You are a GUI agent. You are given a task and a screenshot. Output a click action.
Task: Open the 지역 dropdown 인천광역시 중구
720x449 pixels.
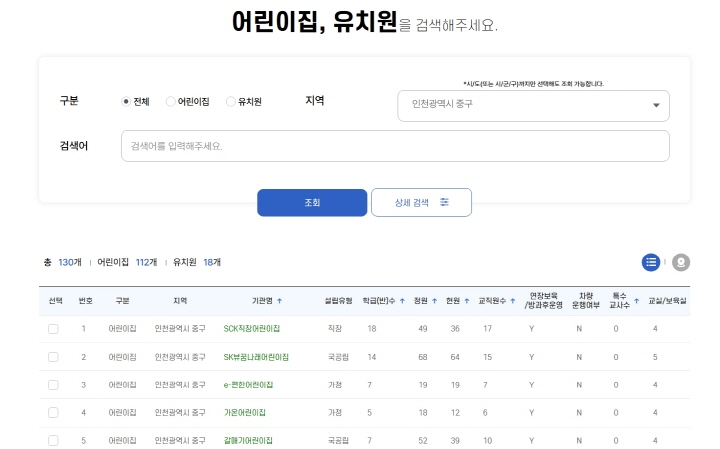(x=533, y=106)
